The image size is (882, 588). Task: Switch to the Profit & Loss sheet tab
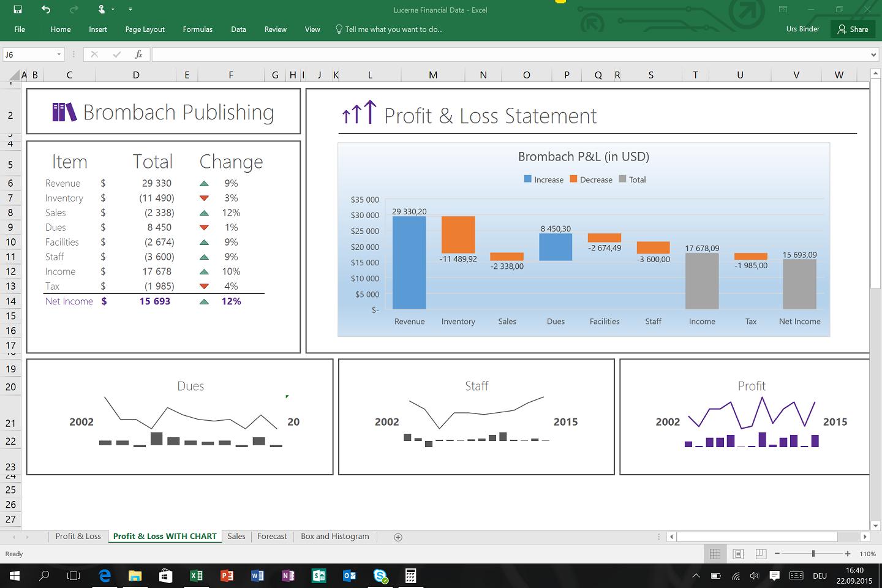[78, 536]
